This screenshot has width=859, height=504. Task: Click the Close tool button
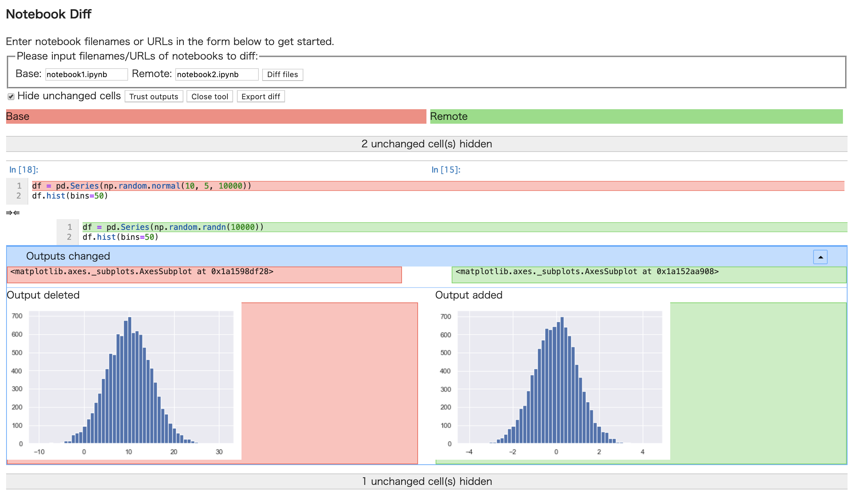point(209,97)
